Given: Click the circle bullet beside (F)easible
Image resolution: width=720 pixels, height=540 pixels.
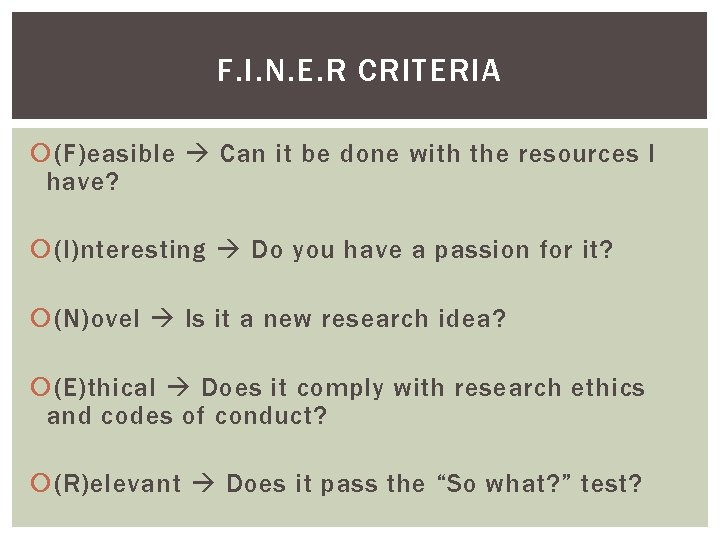Looking at the screenshot, I should [40, 153].
